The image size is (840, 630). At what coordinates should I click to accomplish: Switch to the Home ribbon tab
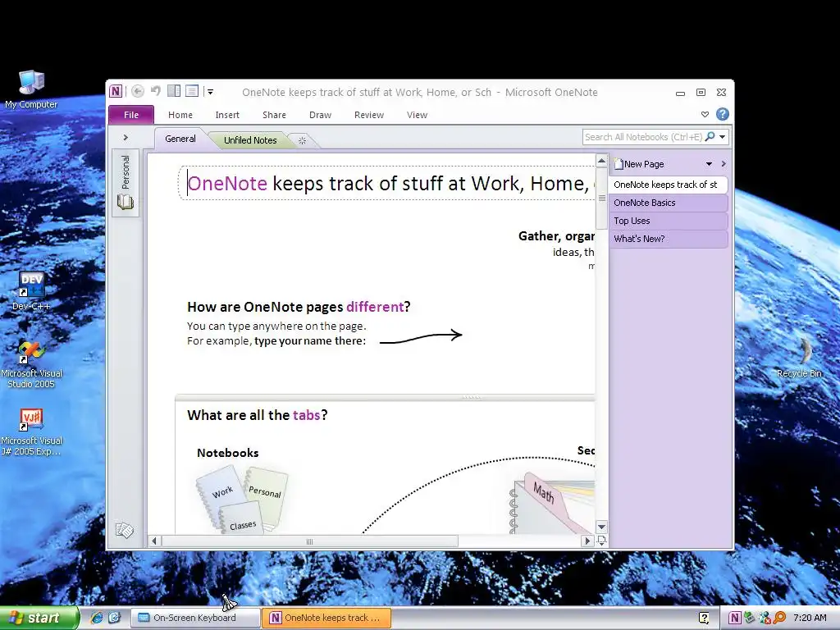pos(180,115)
